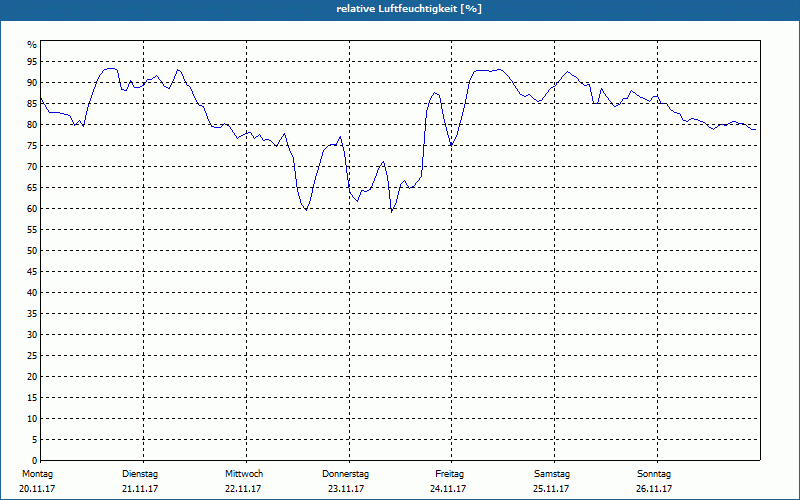Select the 5 y-axis value
The image size is (800, 500).
tap(34, 439)
